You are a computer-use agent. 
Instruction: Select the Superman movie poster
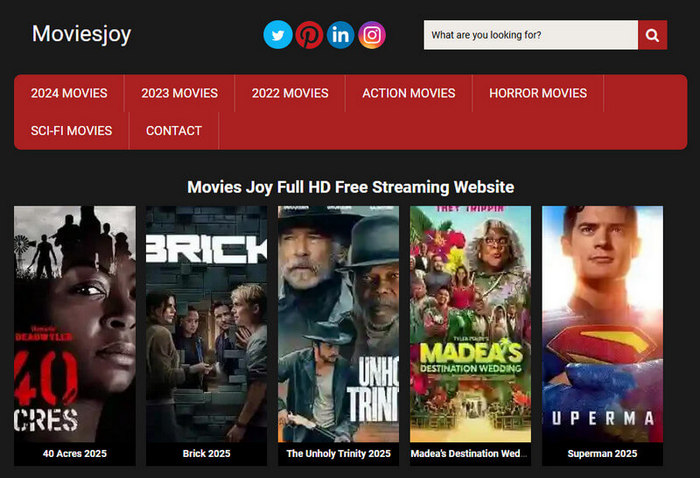(x=602, y=324)
